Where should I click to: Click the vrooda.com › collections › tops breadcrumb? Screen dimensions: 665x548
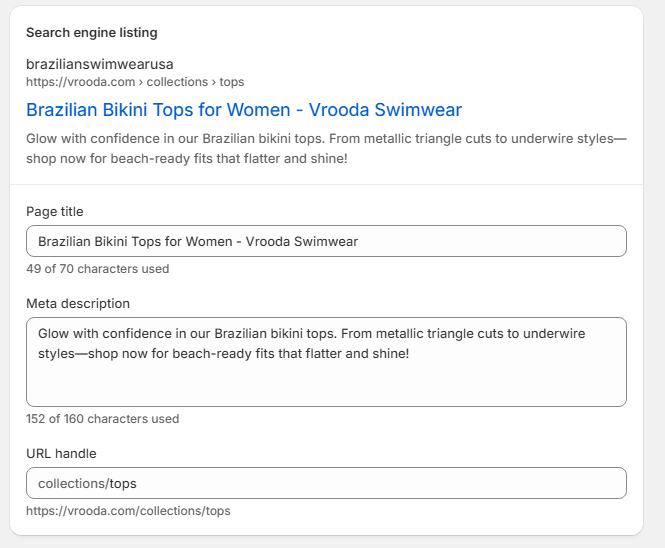point(135,82)
